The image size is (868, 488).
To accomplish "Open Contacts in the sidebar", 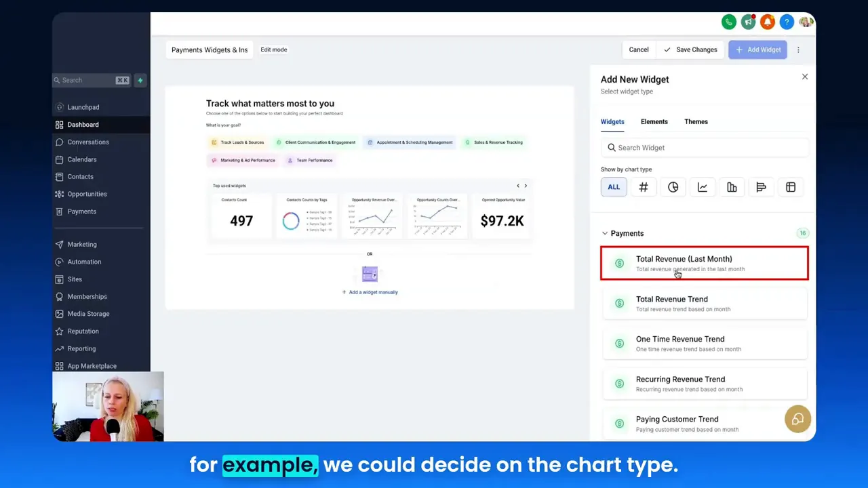I will (x=101, y=177).
